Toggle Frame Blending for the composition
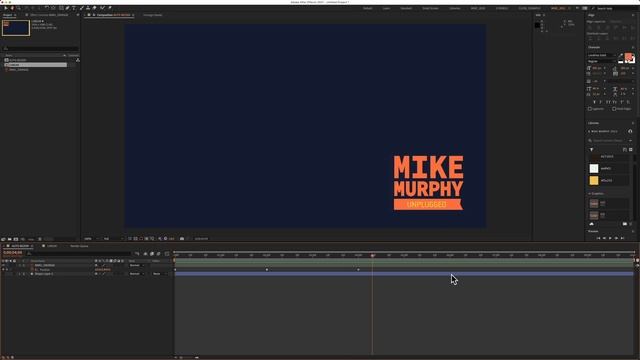 (x=152, y=253)
